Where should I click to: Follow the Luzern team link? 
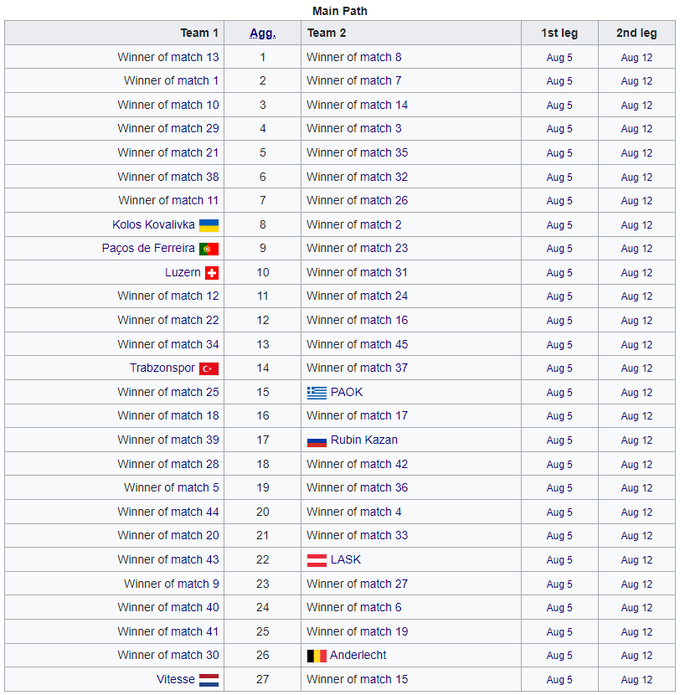(x=183, y=273)
